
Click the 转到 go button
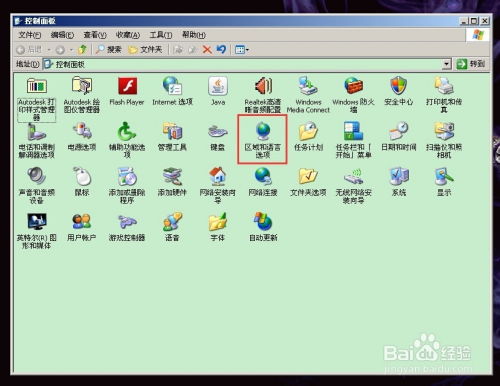471,64
